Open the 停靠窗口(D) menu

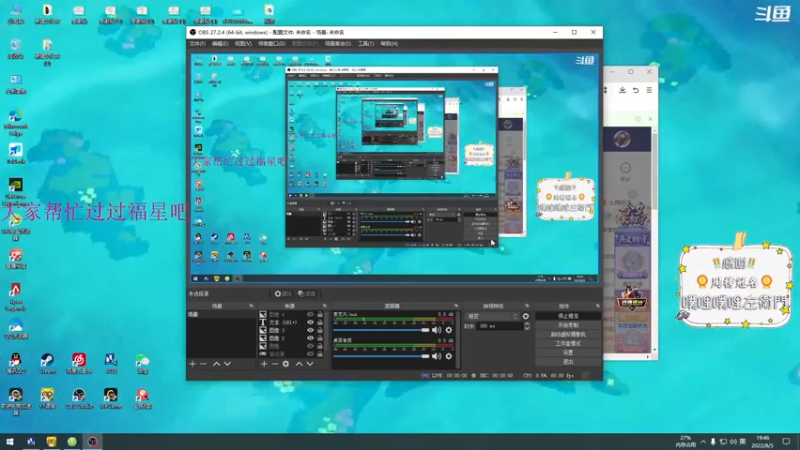tap(271, 44)
